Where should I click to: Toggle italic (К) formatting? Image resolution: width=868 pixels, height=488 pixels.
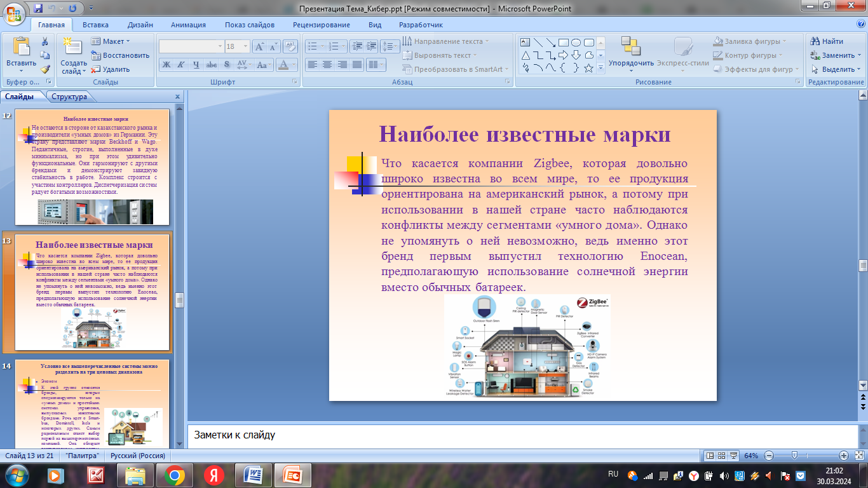click(181, 64)
